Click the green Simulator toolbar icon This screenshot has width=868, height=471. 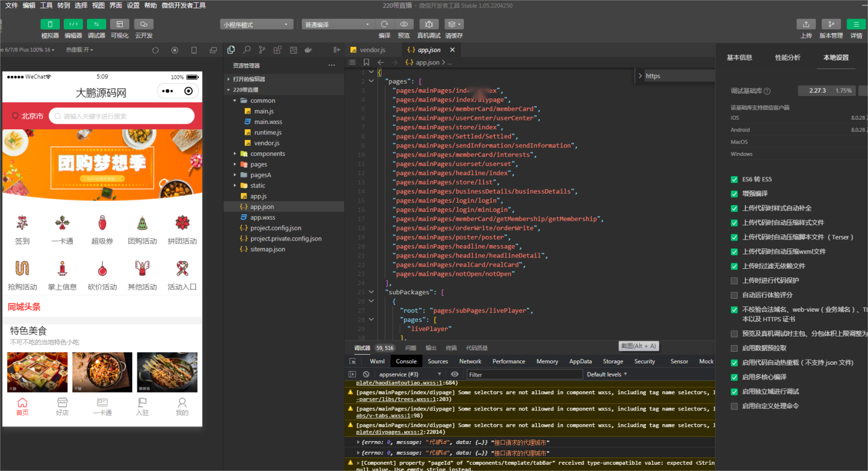click(50, 24)
